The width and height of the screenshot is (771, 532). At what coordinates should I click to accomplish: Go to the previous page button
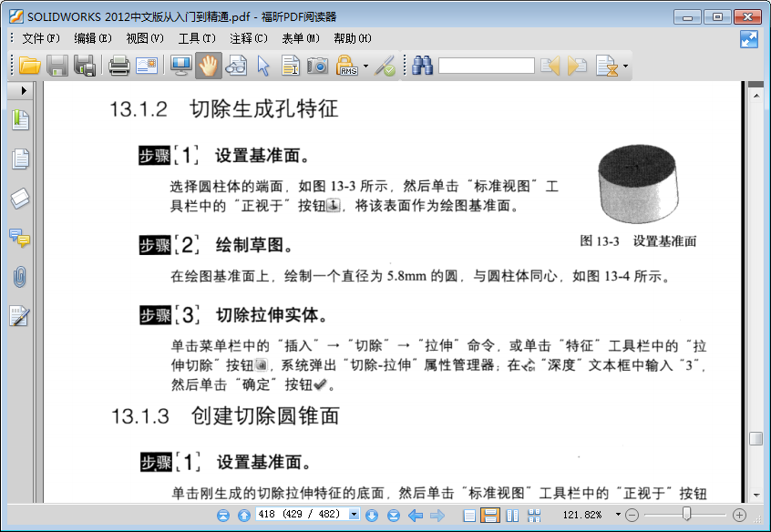point(244,516)
